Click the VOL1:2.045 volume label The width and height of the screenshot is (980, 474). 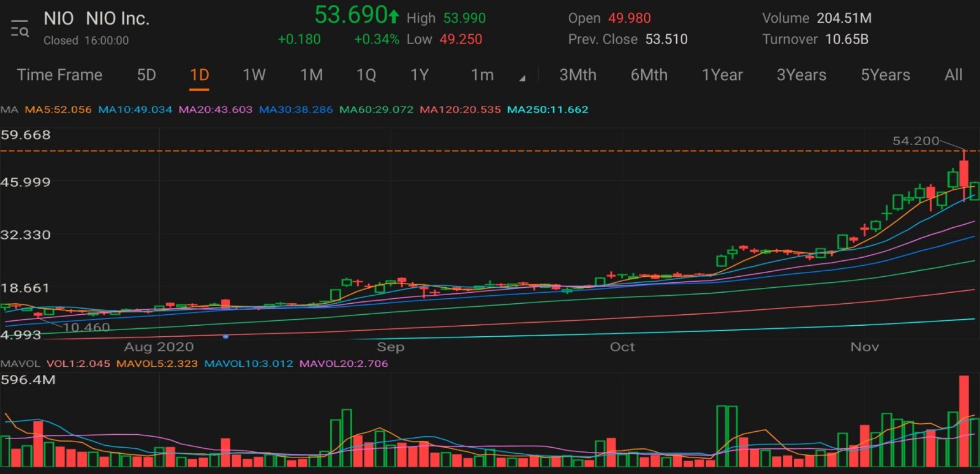78,364
